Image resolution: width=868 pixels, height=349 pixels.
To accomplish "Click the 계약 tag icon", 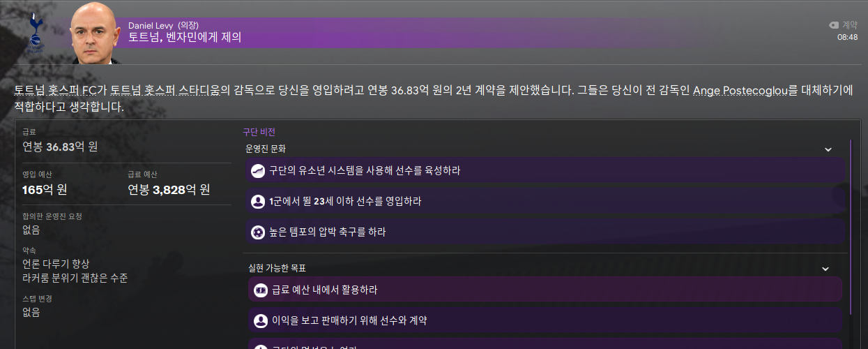I will (833, 24).
